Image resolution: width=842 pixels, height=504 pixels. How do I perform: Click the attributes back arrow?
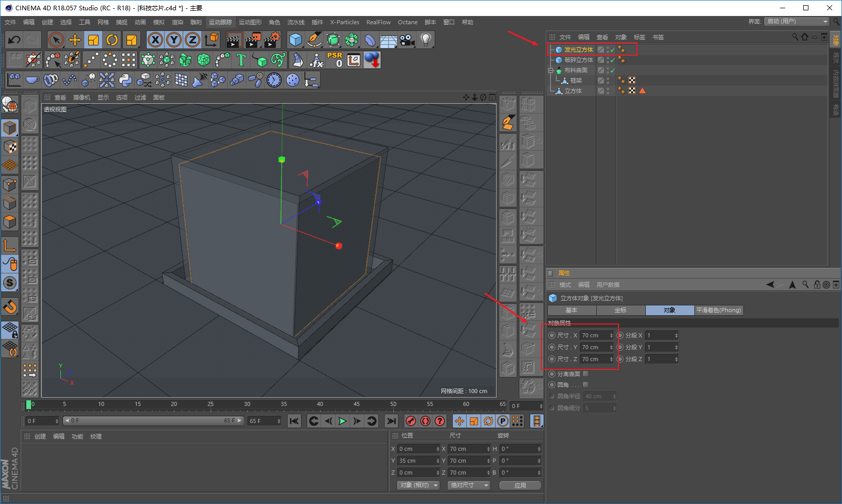(x=771, y=285)
